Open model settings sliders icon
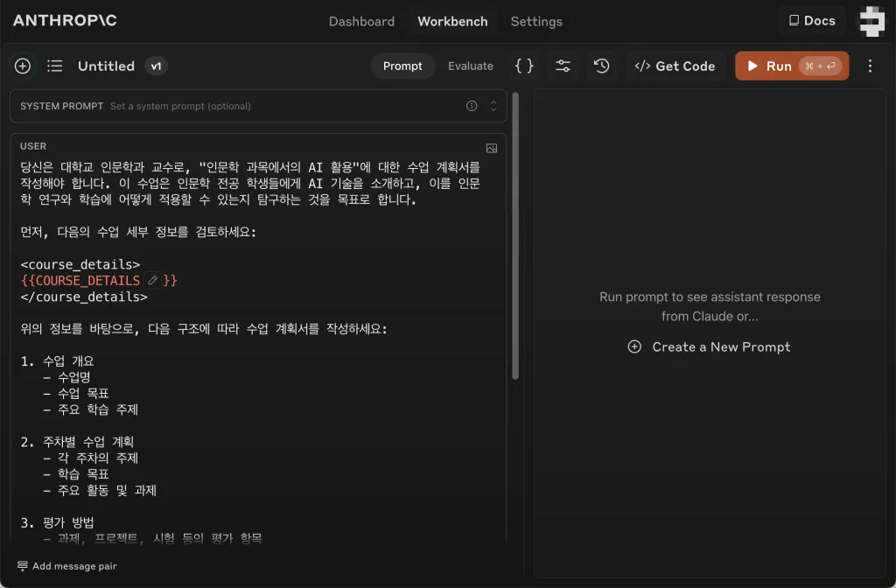The height and width of the screenshot is (588, 896). tap(563, 66)
